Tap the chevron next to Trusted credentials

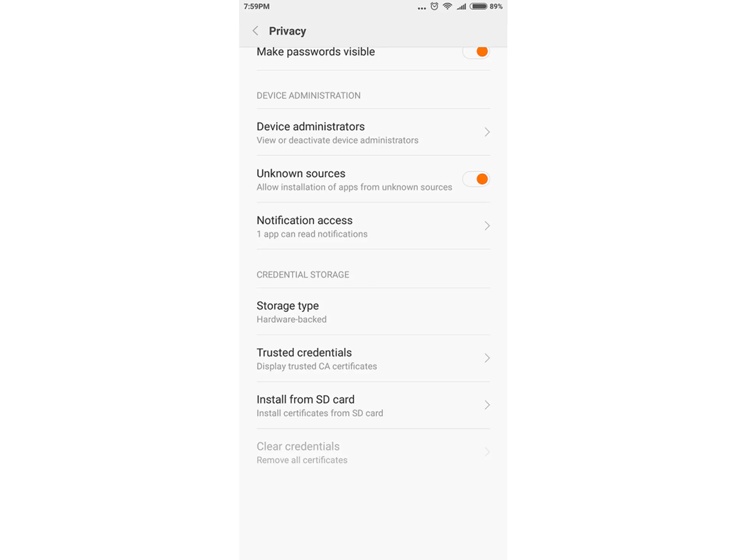coord(487,358)
